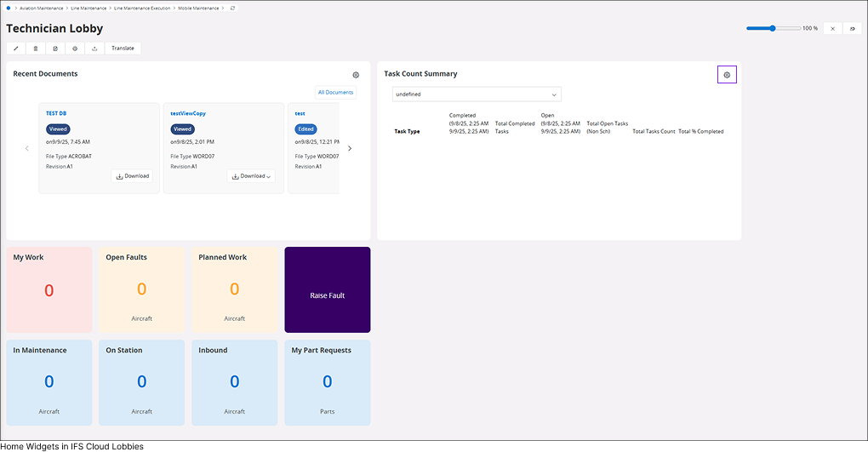The height and width of the screenshot is (452, 868).
Task: Show previous documents with left carousel arrow
Action: 26,148
